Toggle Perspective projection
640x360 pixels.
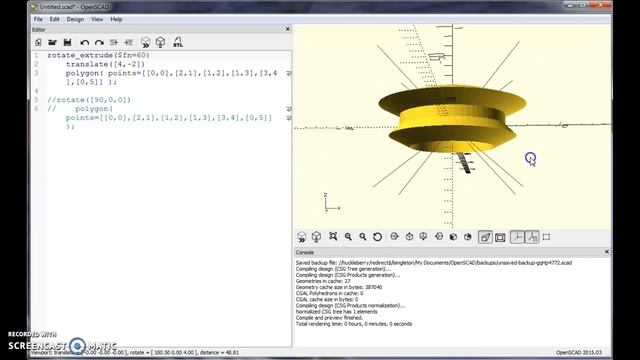point(485,237)
